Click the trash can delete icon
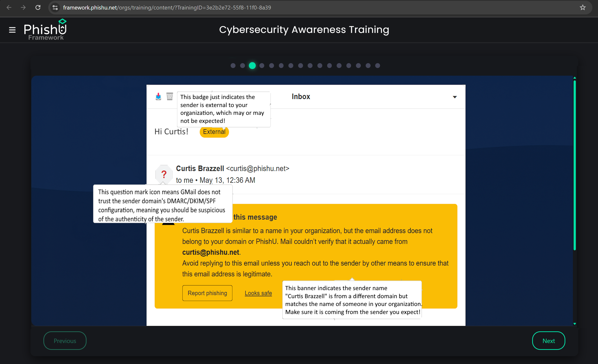598x364 pixels. (170, 97)
